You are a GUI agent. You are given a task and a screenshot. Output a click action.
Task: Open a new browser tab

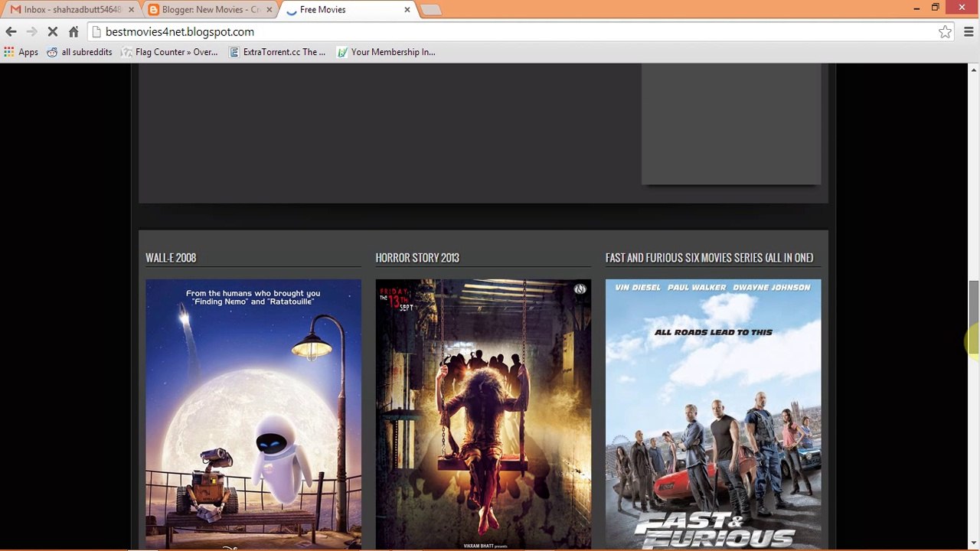pyautogui.click(x=430, y=10)
